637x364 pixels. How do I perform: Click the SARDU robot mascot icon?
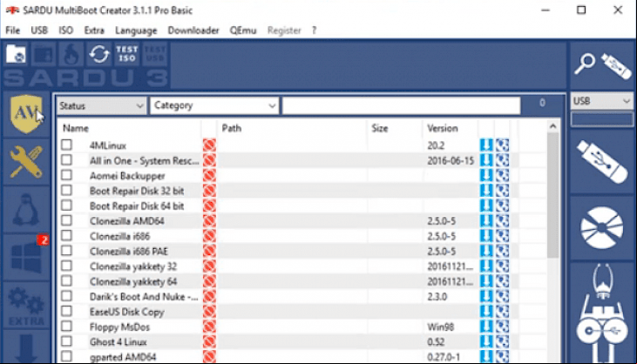601,313
